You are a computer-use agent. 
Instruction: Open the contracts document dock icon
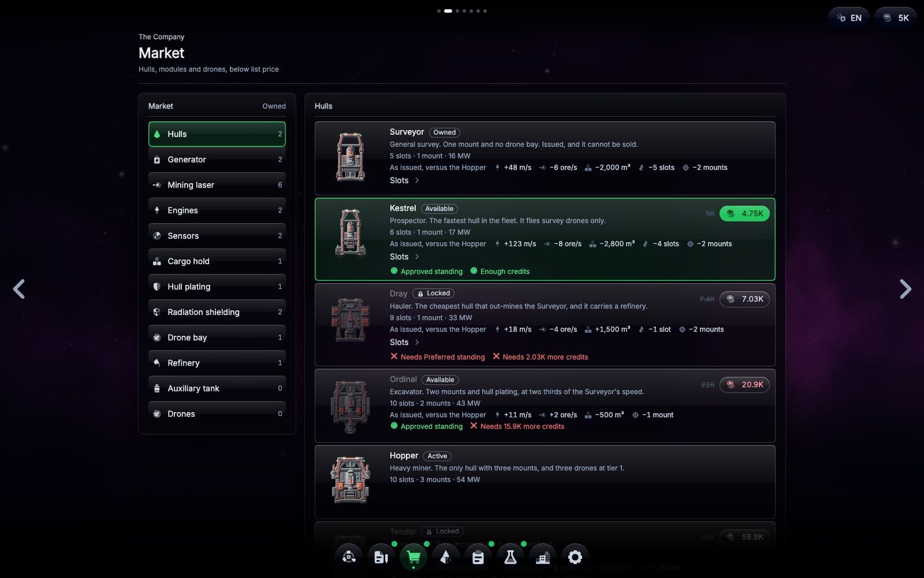pyautogui.click(x=381, y=557)
